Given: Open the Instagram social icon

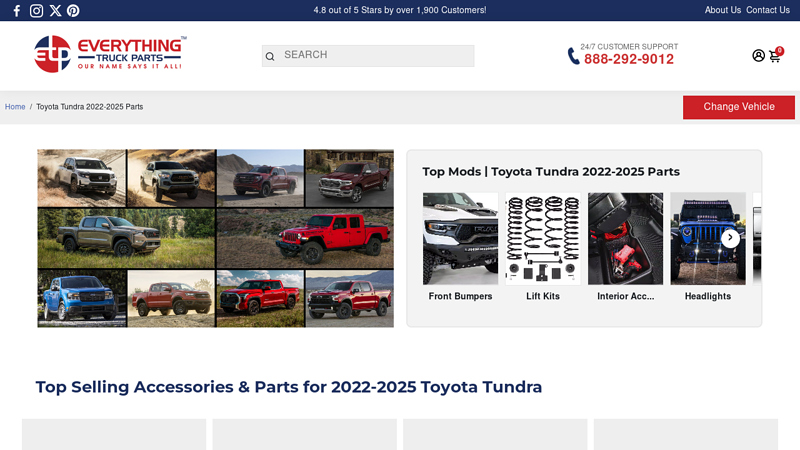Looking at the screenshot, I should coord(36,11).
